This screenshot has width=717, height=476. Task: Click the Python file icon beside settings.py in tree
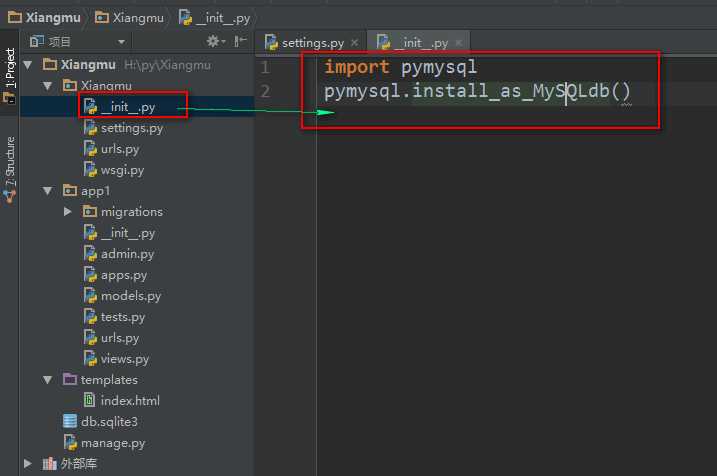tap(90, 128)
